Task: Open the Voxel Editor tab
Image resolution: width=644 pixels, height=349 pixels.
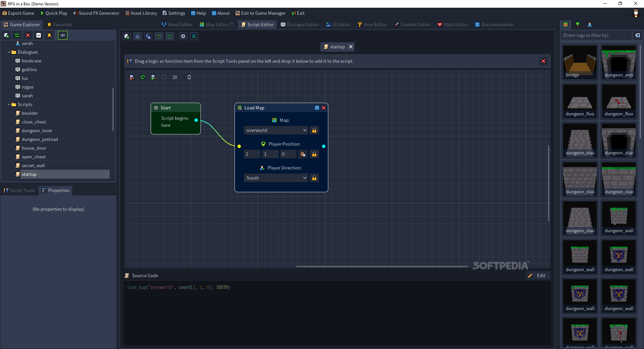Action: pyautogui.click(x=177, y=24)
